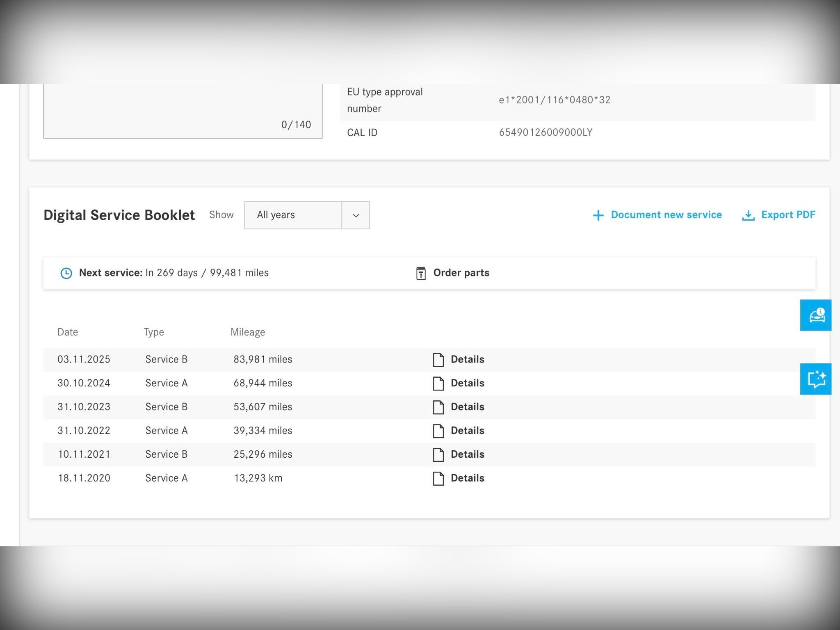
Task: Click the clock icon beside Next service
Action: coord(66,273)
